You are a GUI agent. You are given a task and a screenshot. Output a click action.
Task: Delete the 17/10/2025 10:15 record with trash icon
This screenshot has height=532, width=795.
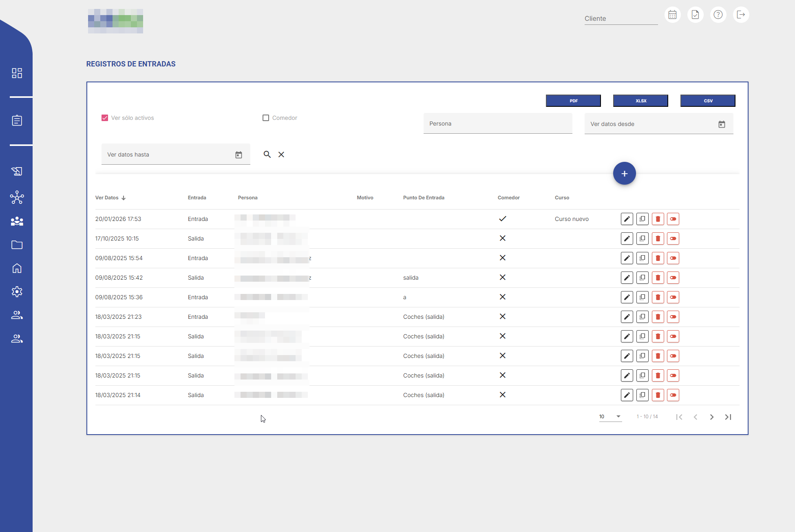[658, 238]
